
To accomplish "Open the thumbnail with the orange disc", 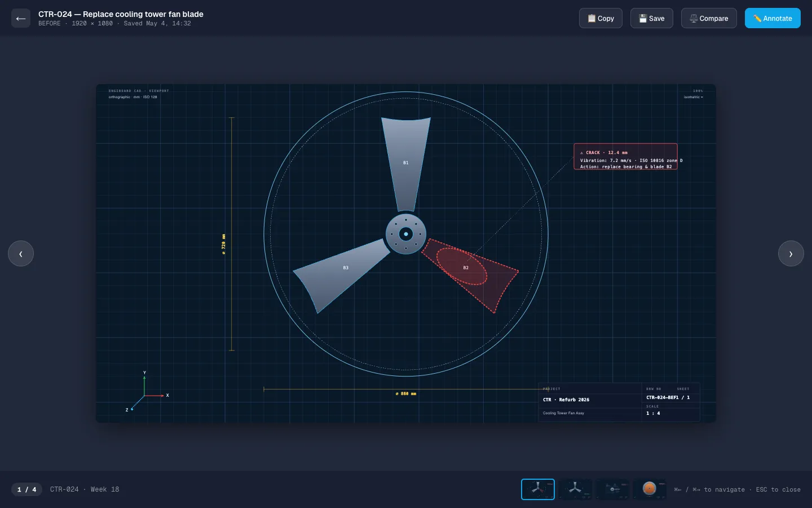I will click(x=650, y=489).
